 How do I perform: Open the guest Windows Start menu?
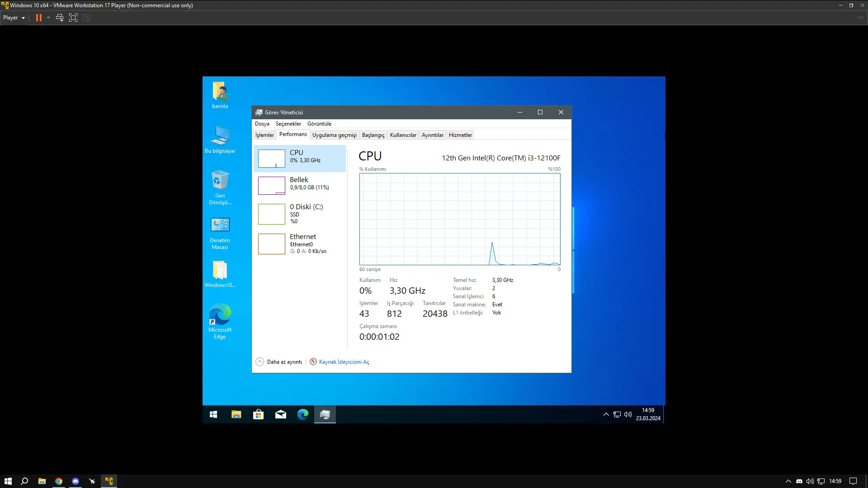(x=213, y=414)
